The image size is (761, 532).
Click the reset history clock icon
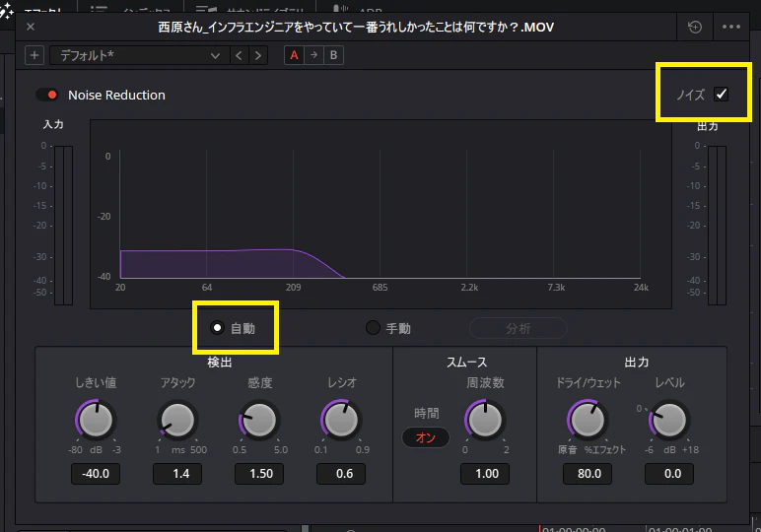click(x=695, y=28)
